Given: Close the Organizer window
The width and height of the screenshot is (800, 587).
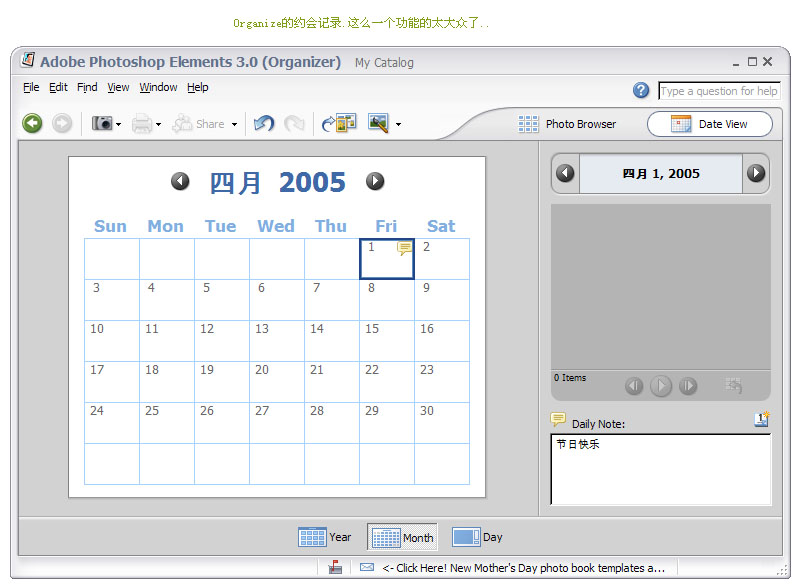Looking at the screenshot, I should [767, 62].
